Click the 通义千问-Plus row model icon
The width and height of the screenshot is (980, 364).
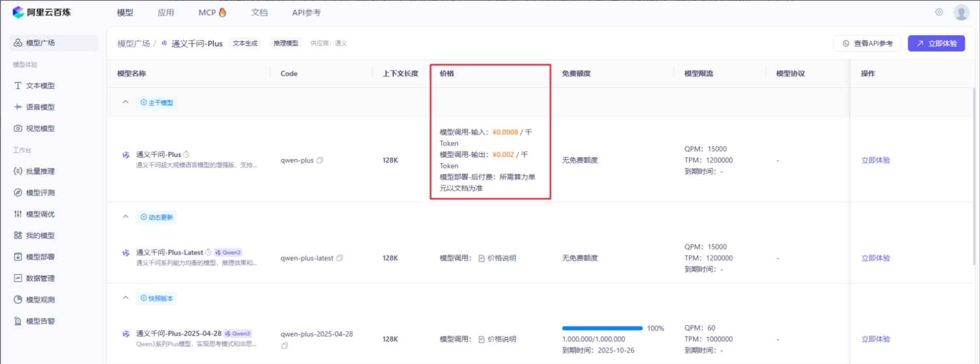tap(126, 155)
